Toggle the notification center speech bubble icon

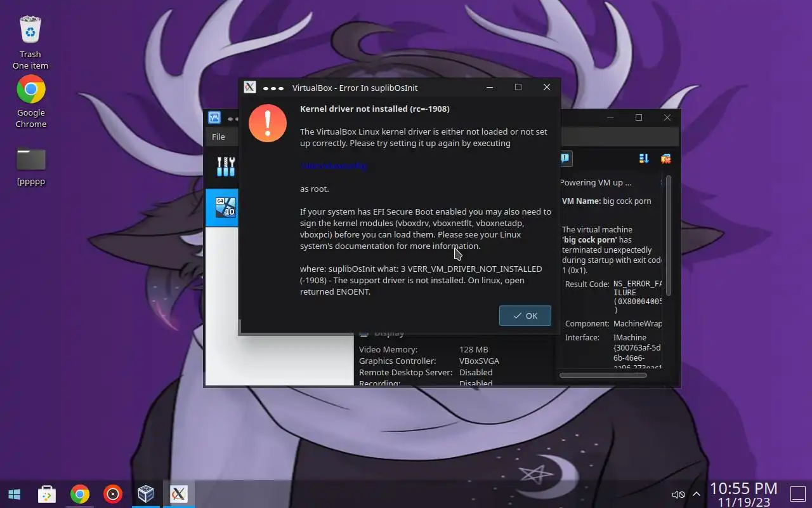click(565, 158)
